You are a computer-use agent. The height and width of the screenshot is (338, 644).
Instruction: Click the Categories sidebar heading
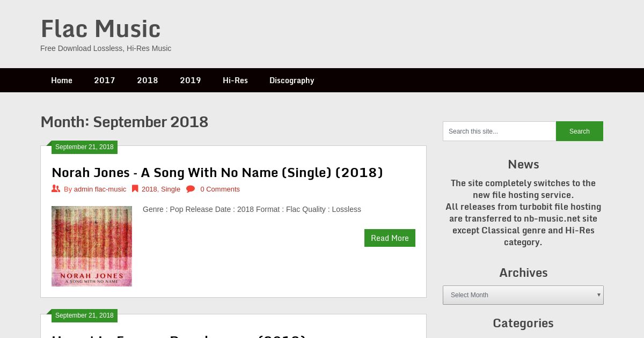[523, 323]
